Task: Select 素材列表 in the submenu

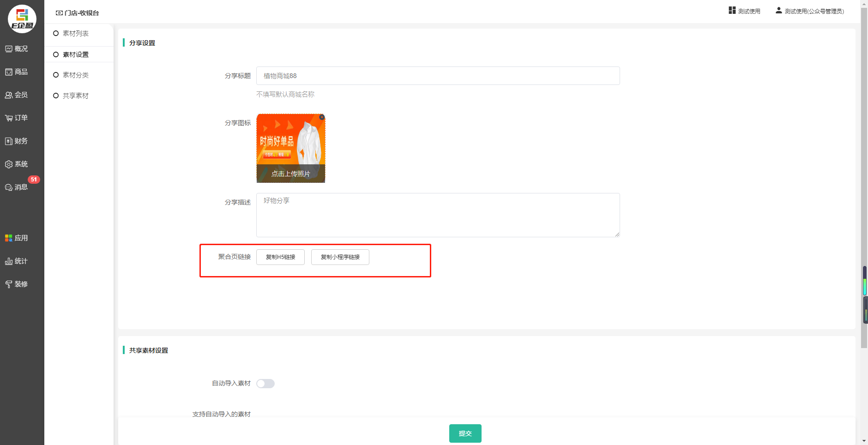Action: 76,34
